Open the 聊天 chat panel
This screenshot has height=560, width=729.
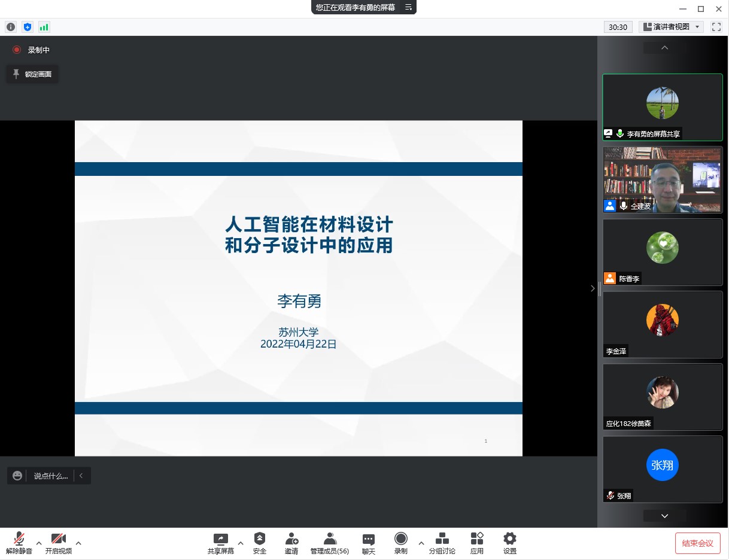369,543
